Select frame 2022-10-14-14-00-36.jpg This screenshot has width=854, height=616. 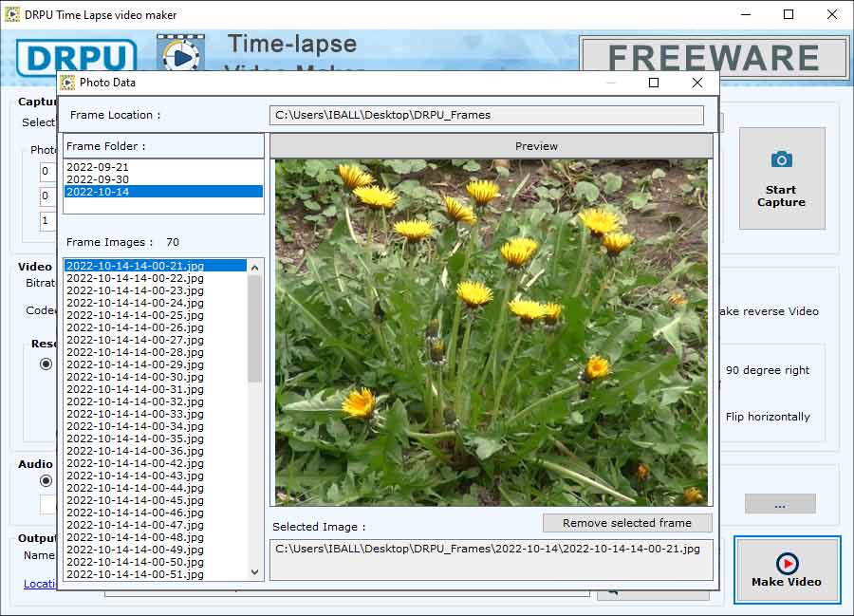click(x=156, y=451)
